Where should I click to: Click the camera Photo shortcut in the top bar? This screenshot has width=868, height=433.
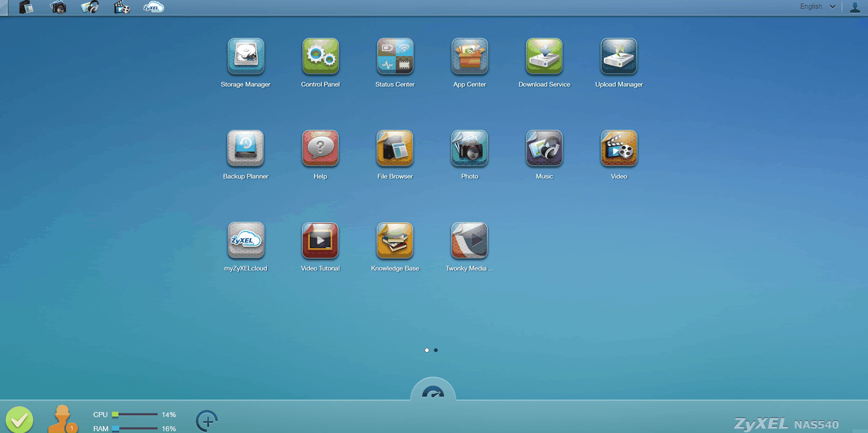tap(58, 7)
